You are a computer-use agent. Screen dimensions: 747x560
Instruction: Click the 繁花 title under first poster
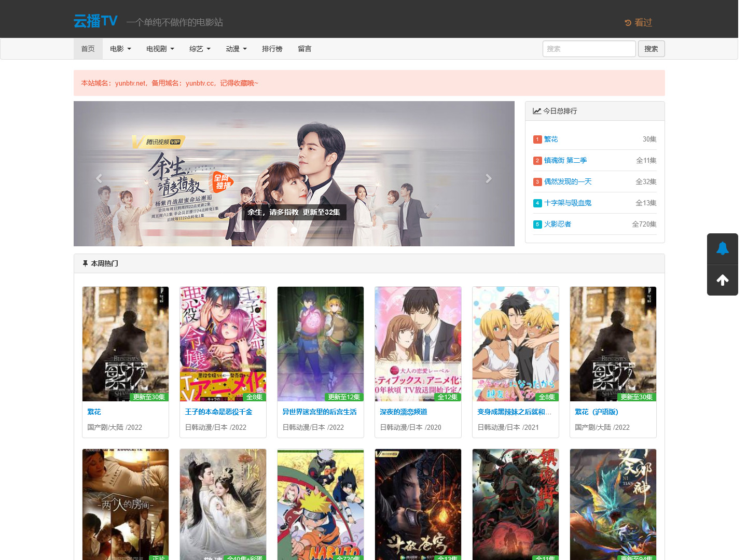(x=94, y=412)
